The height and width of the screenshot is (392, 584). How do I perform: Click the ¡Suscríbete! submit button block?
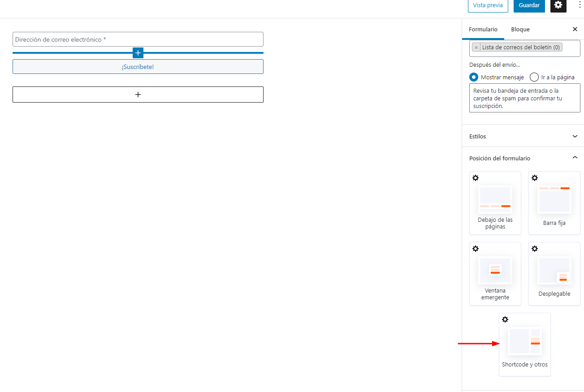[138, 67]
